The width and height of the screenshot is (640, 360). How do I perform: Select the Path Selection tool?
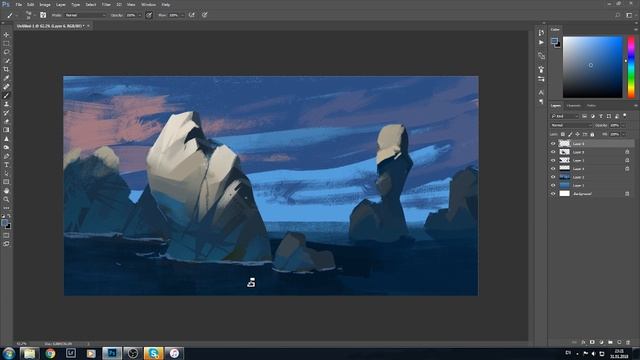pos(6,173)
